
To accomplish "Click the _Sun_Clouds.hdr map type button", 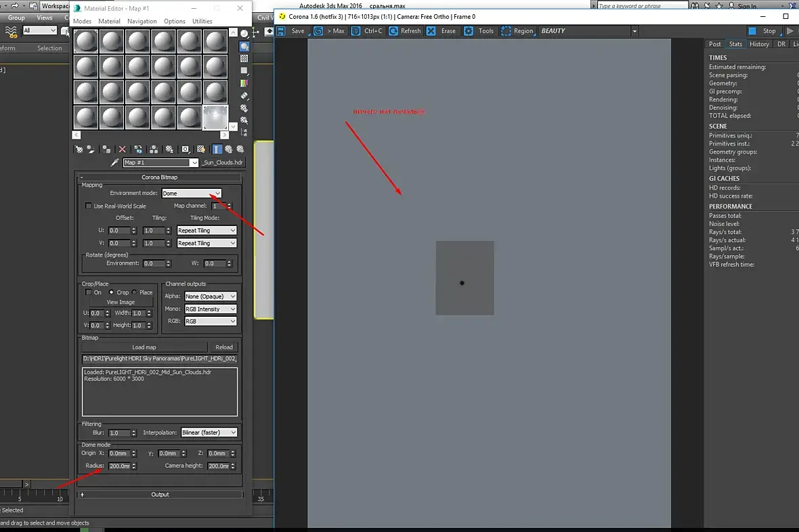I will 223,162.
